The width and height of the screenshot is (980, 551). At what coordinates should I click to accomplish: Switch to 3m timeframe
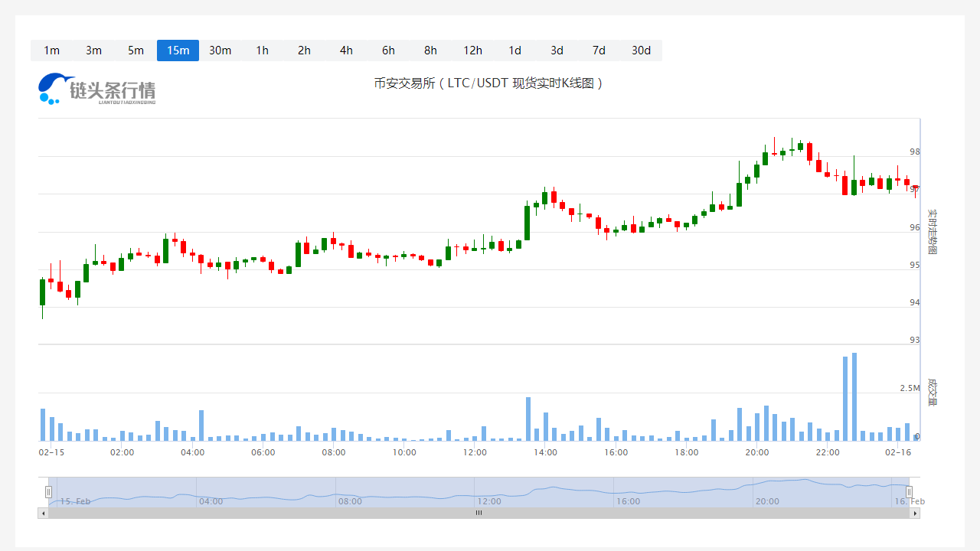[93, 51]
